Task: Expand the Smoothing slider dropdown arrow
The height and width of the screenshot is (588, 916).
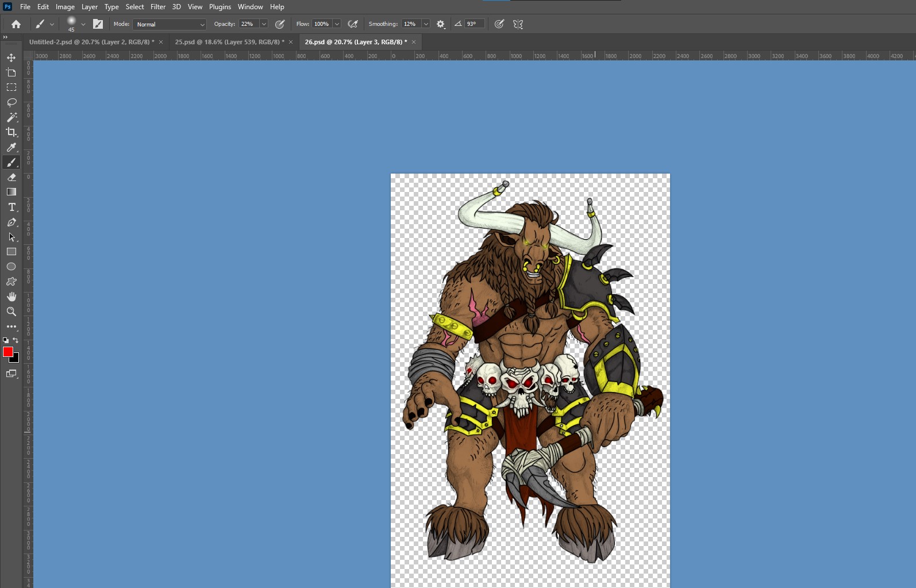Action: coord(426,24)
